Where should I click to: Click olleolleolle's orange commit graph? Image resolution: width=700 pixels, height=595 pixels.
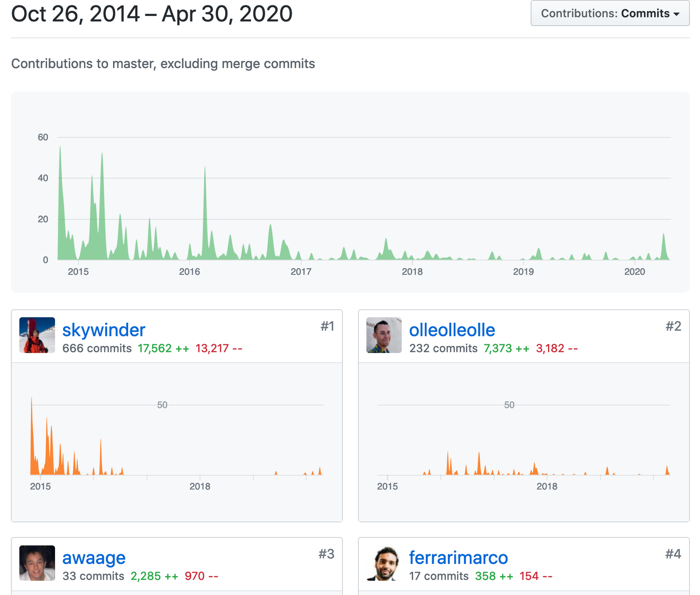pos(523,440)
